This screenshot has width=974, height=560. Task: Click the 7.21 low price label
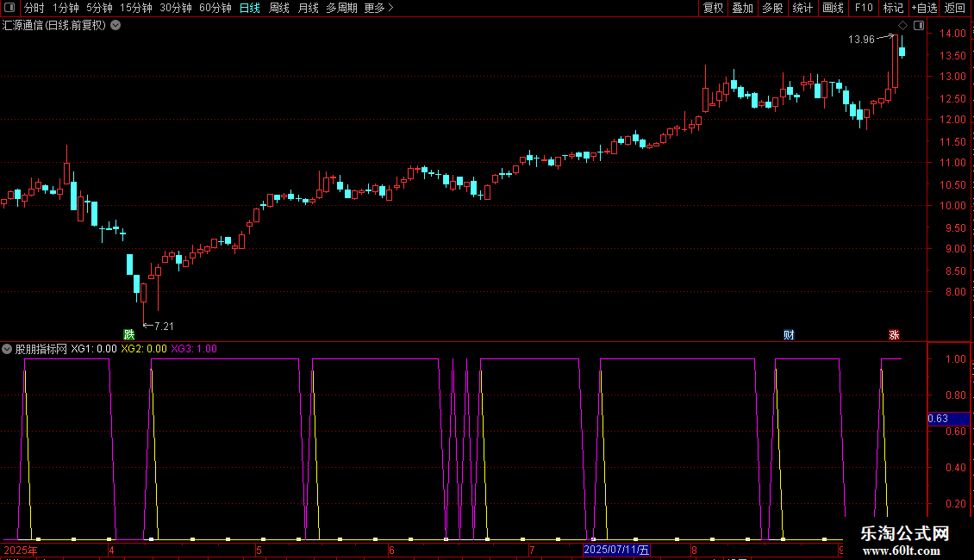pos(164,326)
